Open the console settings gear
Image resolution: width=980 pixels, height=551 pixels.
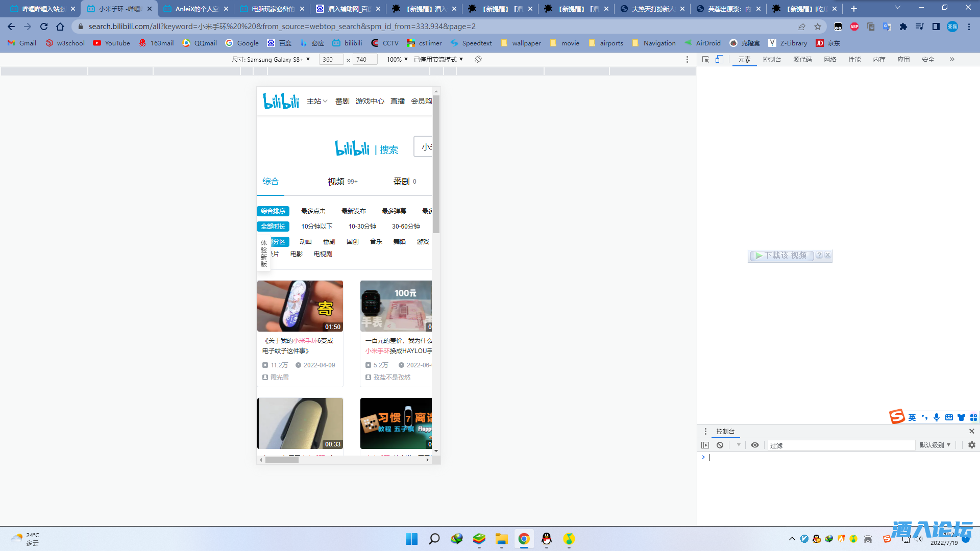click(972, 445)
